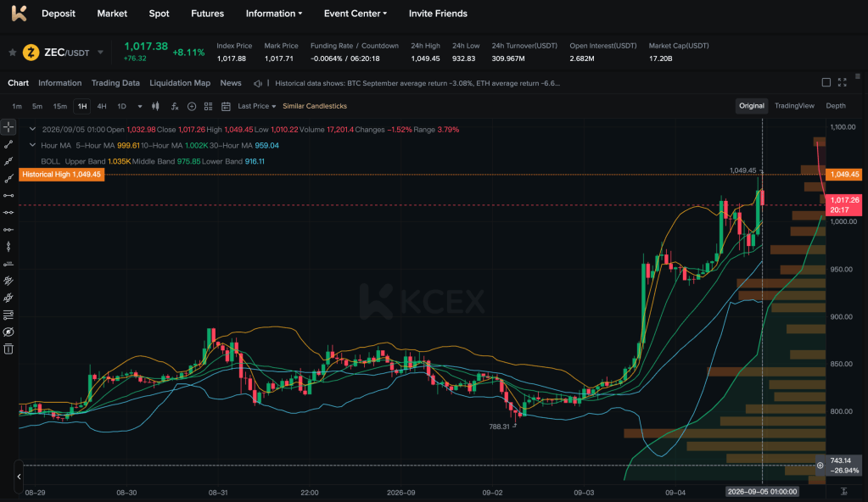Go to the Market menu item
The height and width of the screenshot is (502, 868).
112,14
